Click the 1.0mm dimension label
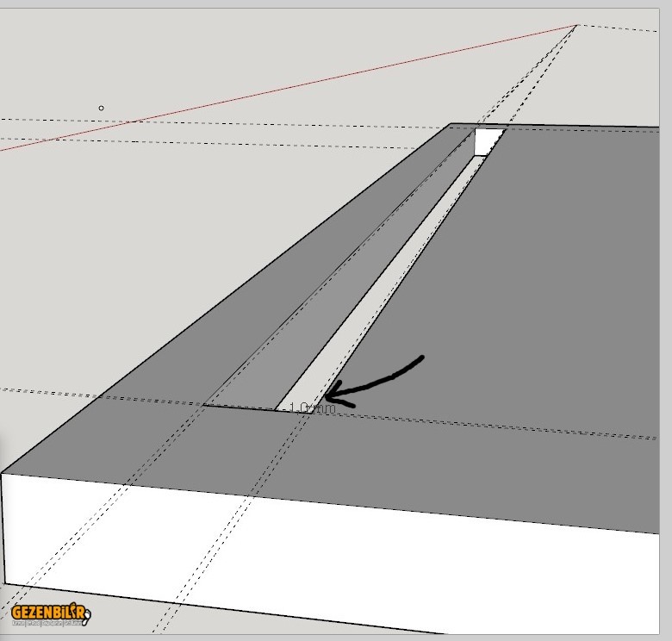 [312, 408]
